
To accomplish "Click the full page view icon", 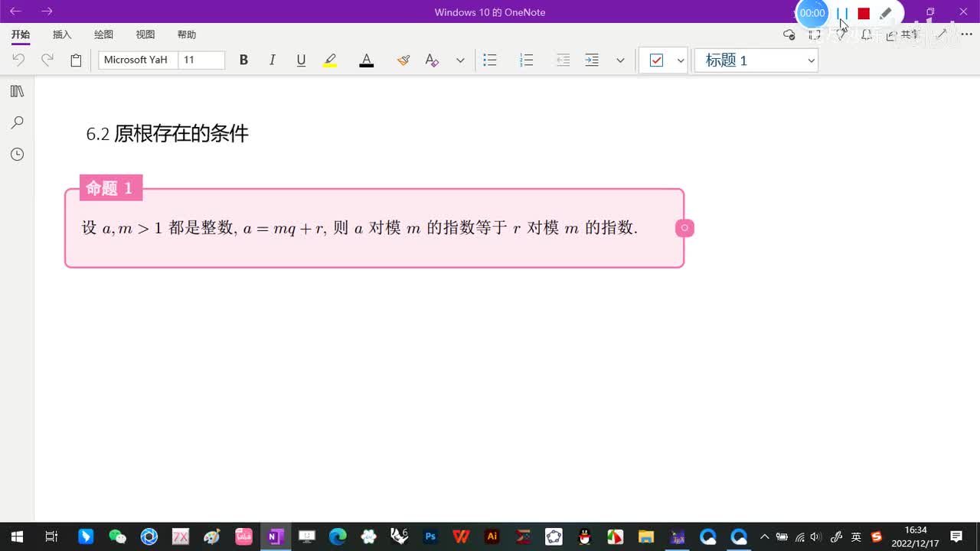I will [x=815, y=34].
